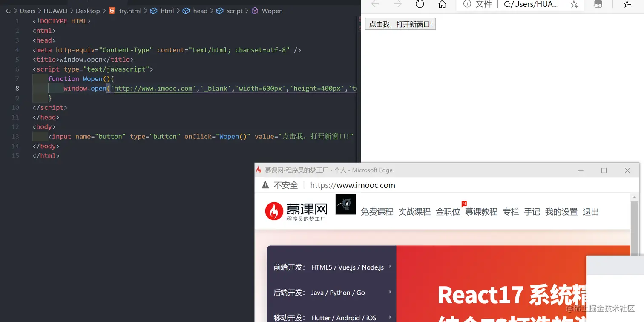Click the 不安全 security label

[x=286, y=185]
